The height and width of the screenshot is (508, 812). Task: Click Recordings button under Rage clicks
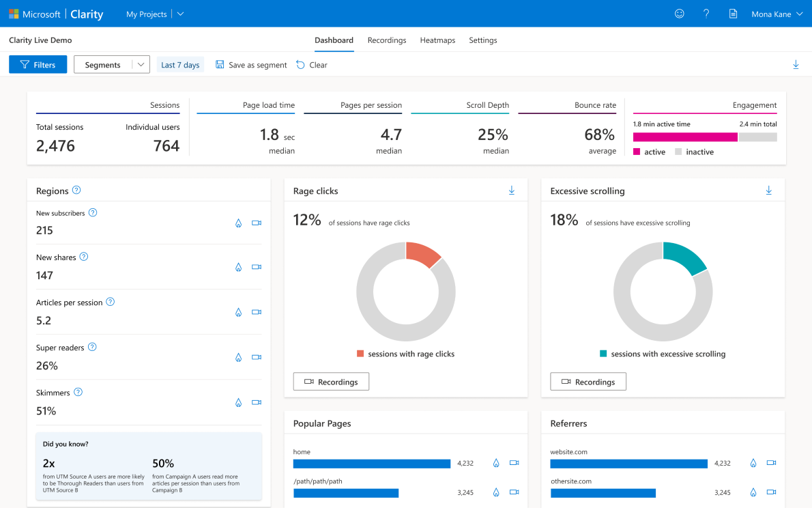(x=331, y=382)
